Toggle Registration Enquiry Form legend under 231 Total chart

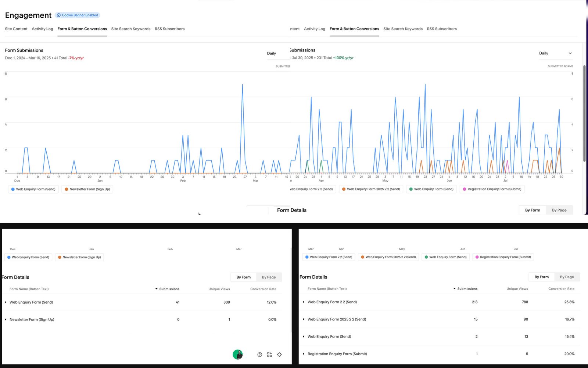[x=492, y=189]
